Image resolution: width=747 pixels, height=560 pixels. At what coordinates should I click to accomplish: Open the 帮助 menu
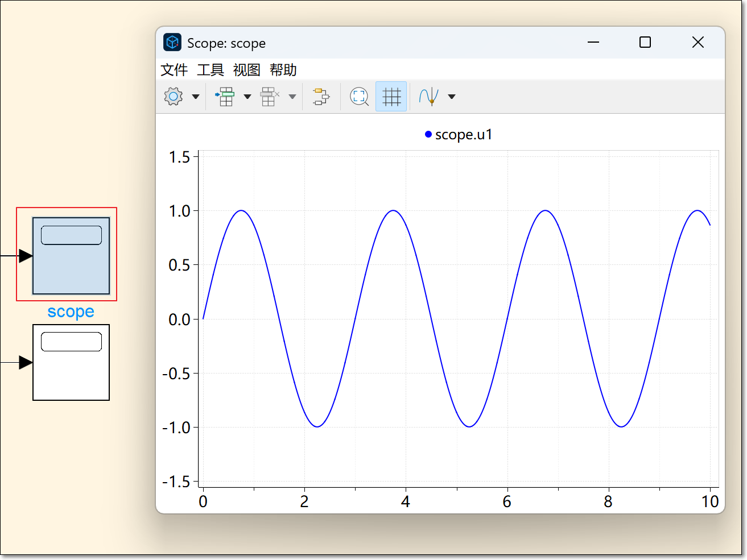tap(283, 70)
